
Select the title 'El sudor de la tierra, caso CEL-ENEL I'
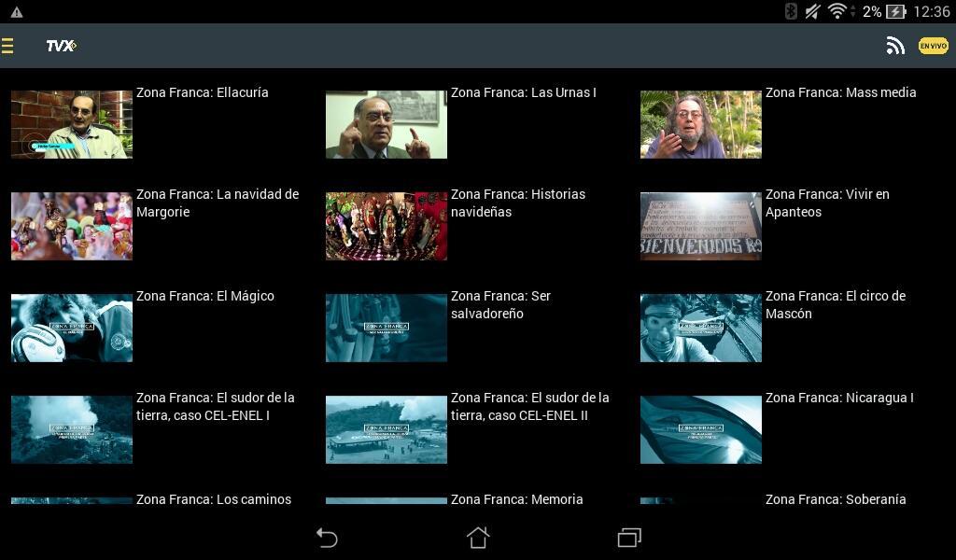[216, 406]
